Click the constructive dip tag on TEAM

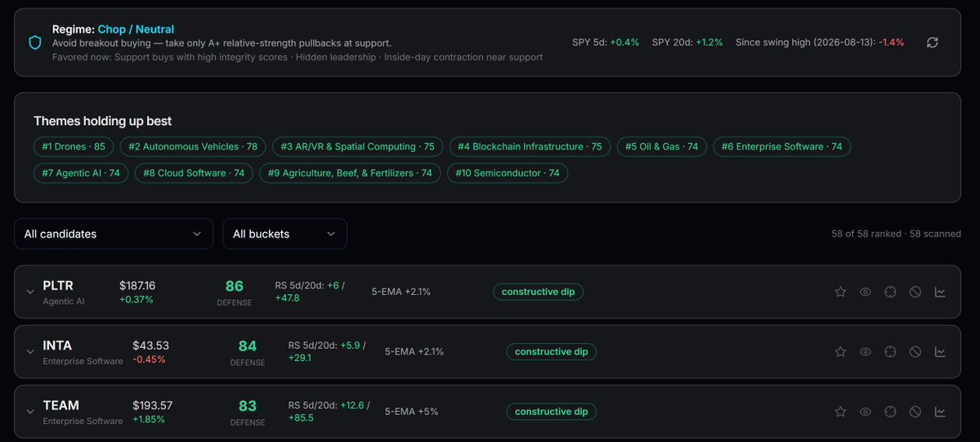coord(551,412)
